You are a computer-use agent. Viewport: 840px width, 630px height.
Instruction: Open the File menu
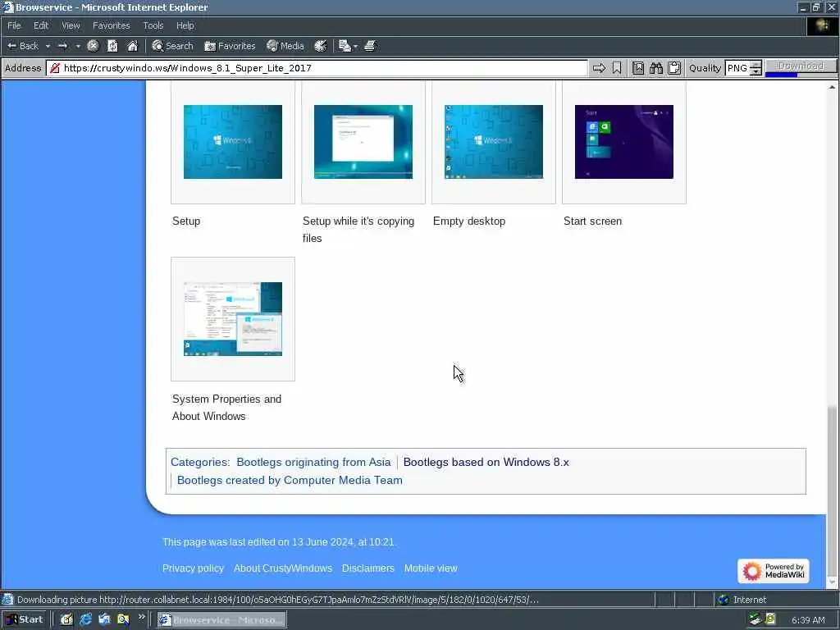[x=14, y=25]
